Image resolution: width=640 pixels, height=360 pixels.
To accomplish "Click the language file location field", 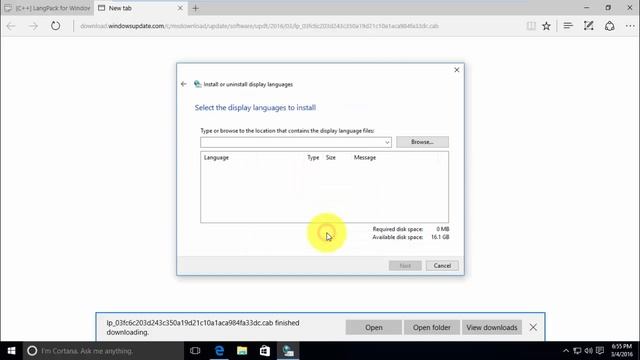I will (x=292, y=142).
